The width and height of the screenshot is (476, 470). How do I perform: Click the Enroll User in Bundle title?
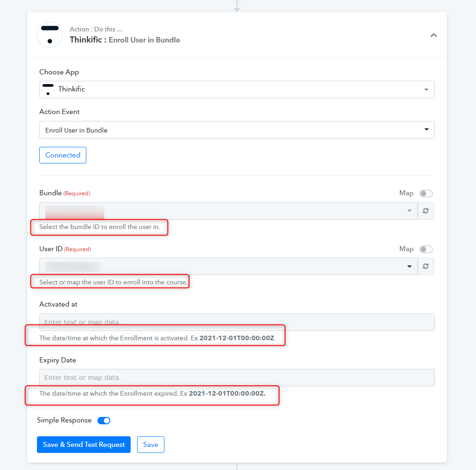click(144, 40)
